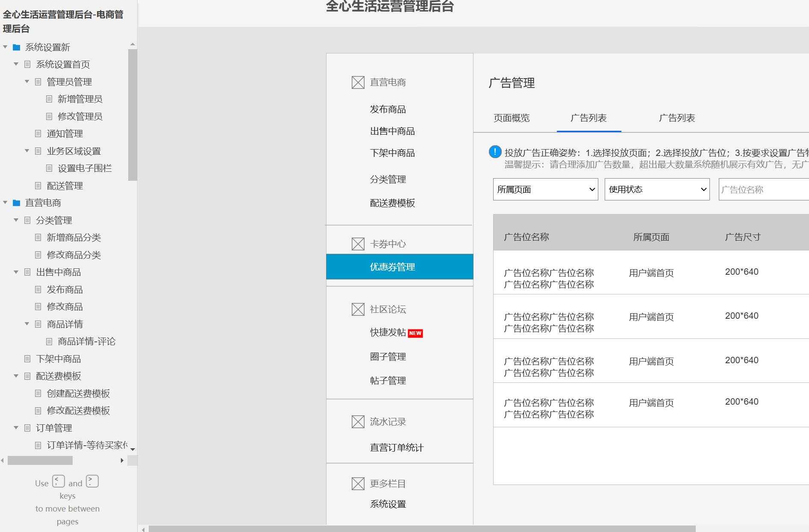Click the 流水记录 section icon

357,421
